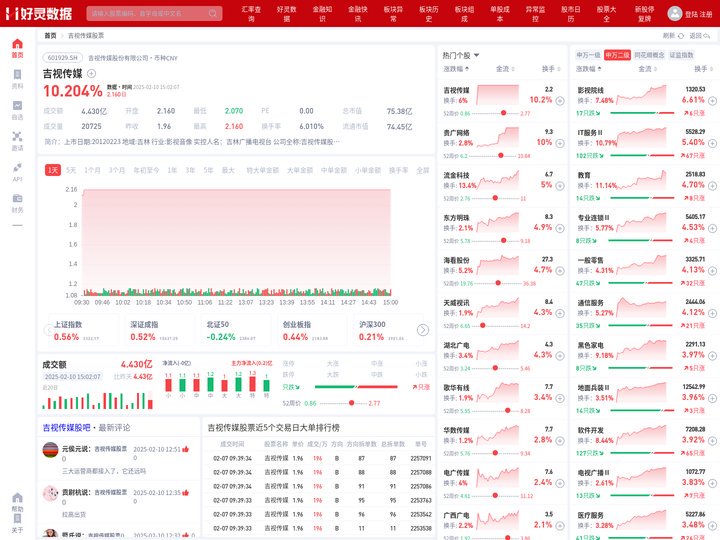Click 影视院线 green-red ratio bar

642,113
